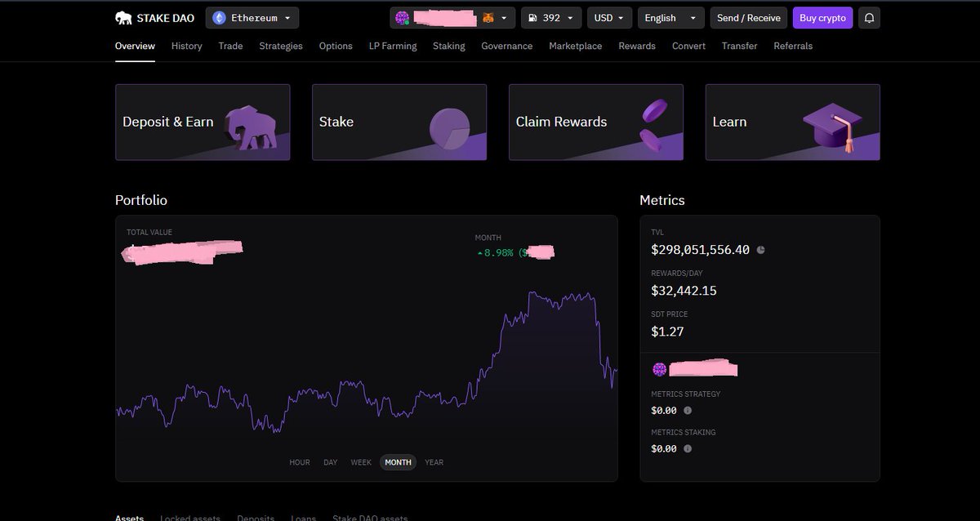Open the English language dropdown
This screenshot has height=521, width=980.
pyautogui.click(x=670, y=18)
